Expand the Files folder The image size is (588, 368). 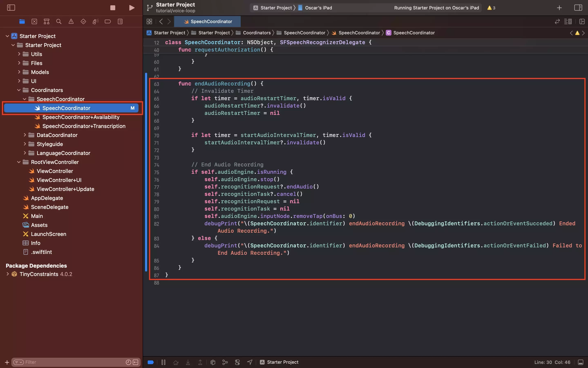pos(19,63)
